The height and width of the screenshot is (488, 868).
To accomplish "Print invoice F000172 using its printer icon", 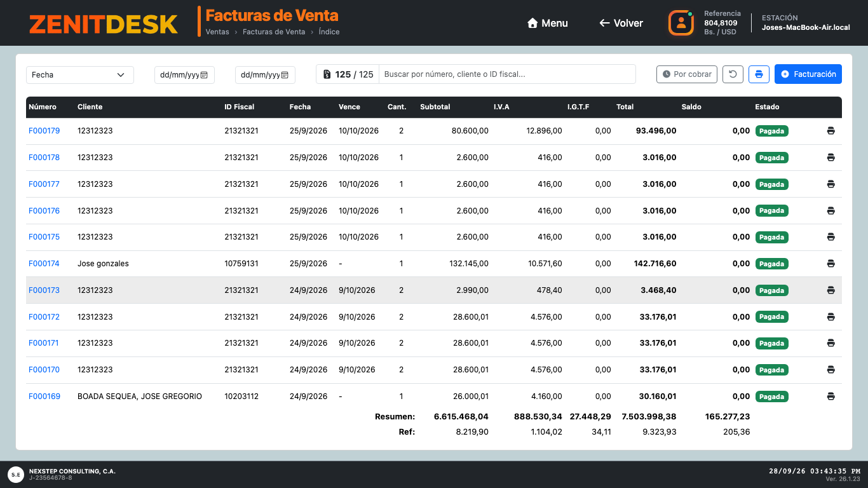I will click(831, 316).
